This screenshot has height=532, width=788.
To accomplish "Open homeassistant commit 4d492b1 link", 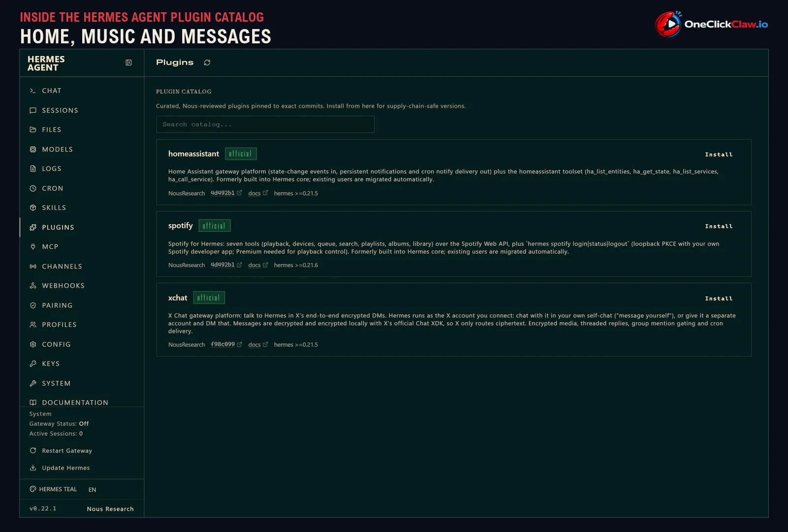I will (x=227, y=193).
